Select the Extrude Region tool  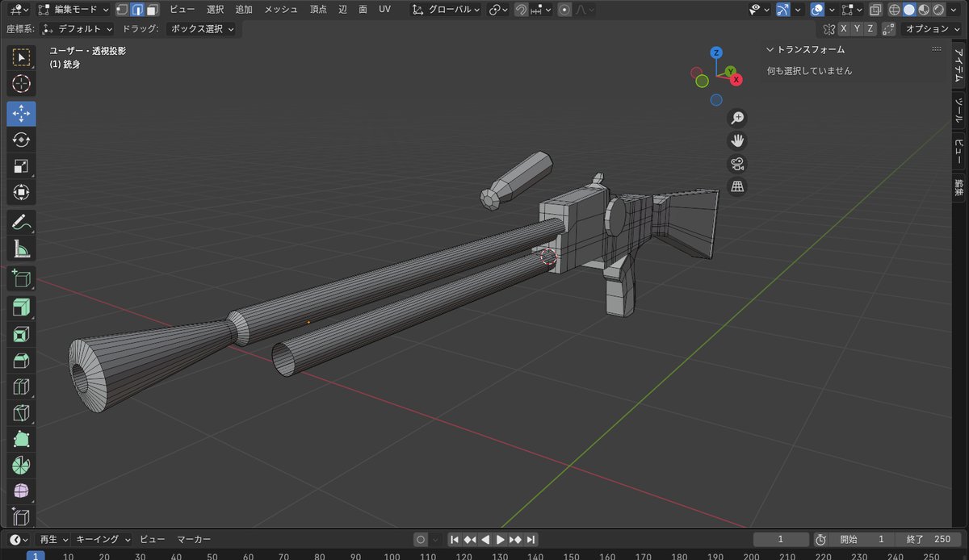pyautogui.click(x=21, y=307)
